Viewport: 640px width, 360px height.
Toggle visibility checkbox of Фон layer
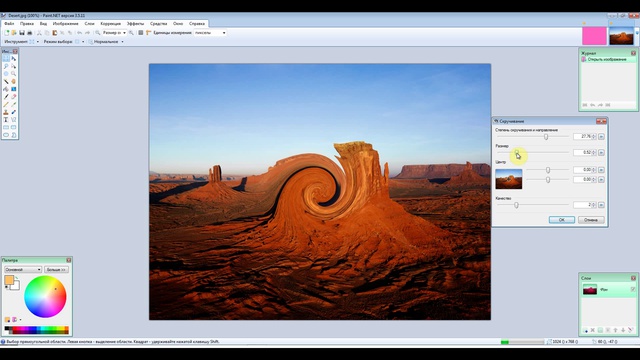pos(633,289)
